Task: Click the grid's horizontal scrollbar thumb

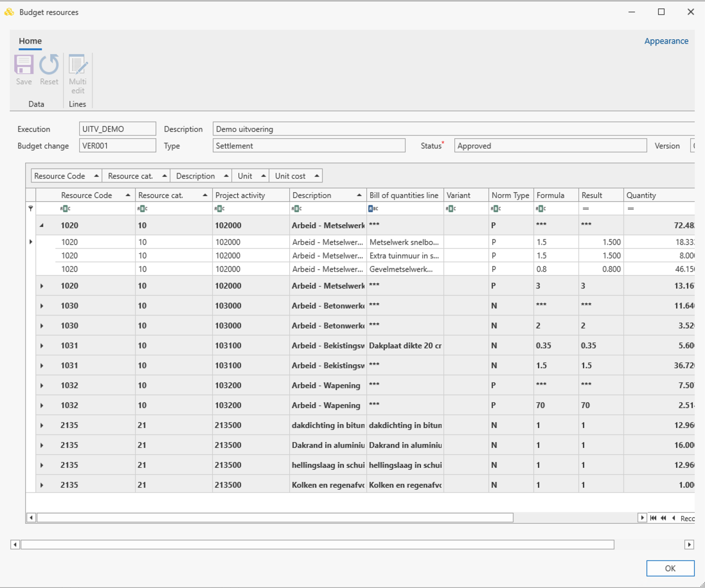Action: [274, 518]
